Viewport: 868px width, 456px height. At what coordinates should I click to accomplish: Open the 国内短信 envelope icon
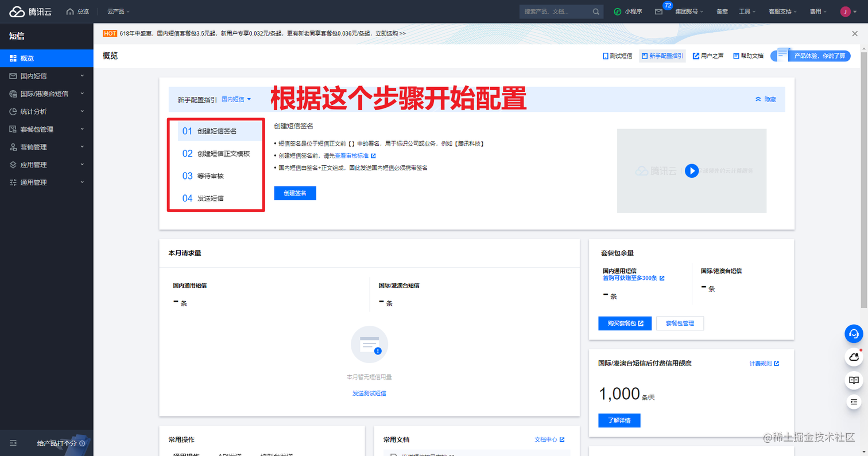13,76
